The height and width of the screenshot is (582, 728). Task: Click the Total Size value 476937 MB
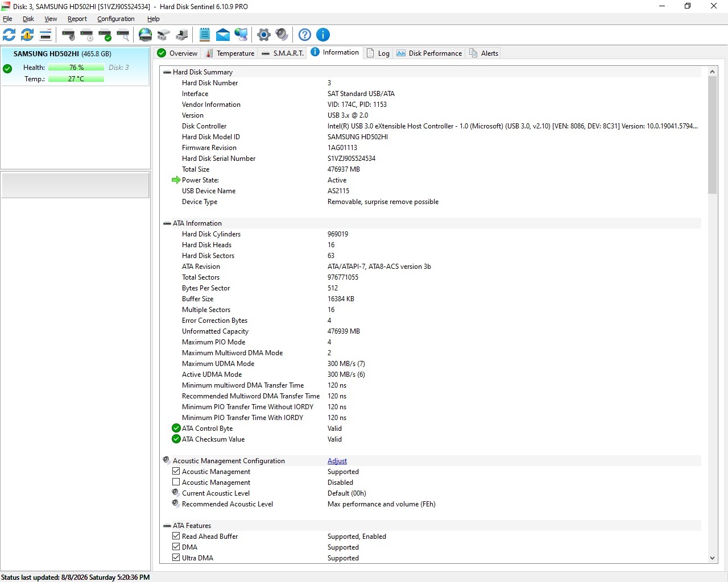tap(344, 169)
